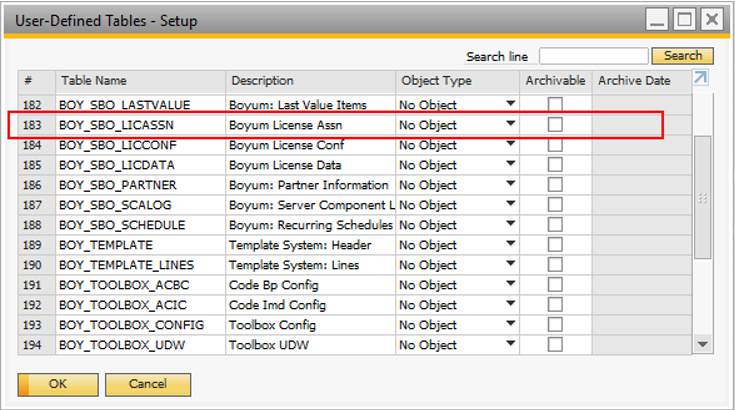Screen dimensions: 735x410
Task: Confirm with the OK button
Action: click(58, 384)
